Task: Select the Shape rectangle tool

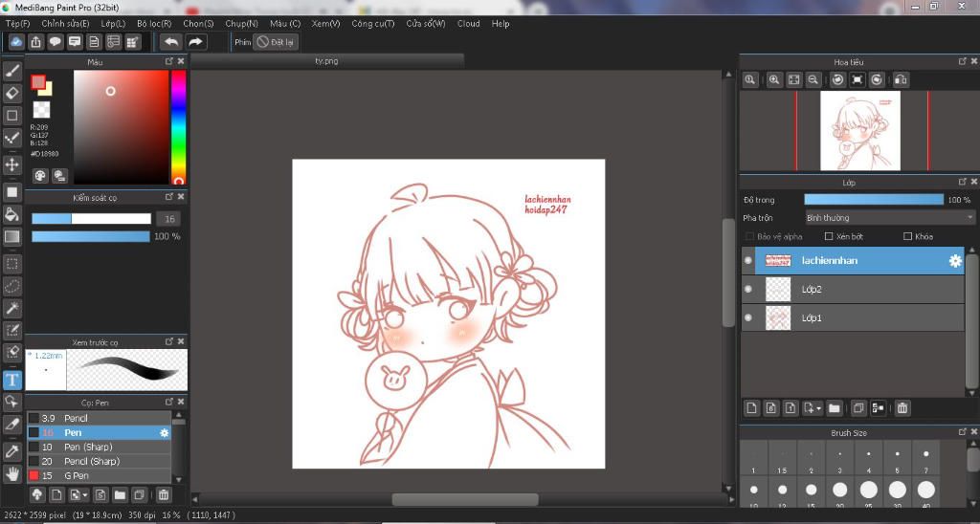Action: [x=11, y=116]
